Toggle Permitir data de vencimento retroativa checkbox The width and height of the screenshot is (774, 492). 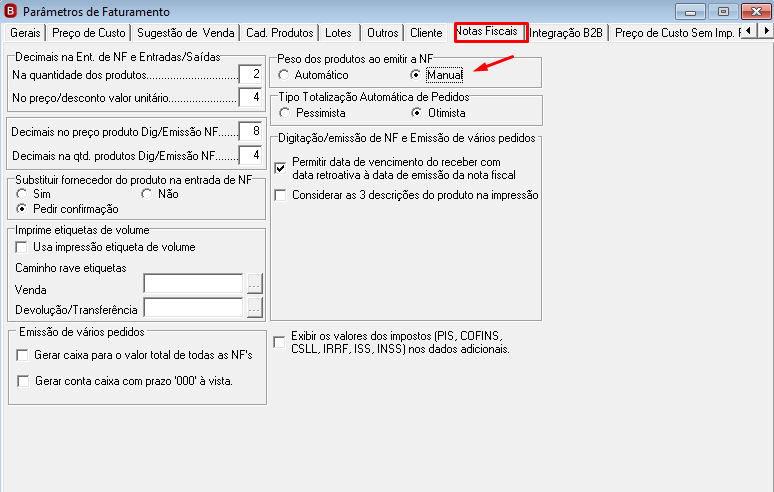(x=280, y=168)
